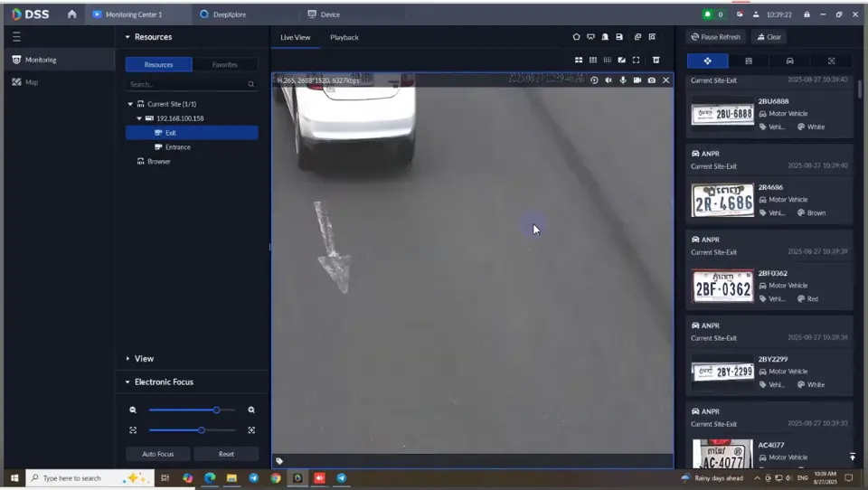868x490 pixels.
Task: Click the focus far icon in Electronic Focus
Action: (251, 430)
